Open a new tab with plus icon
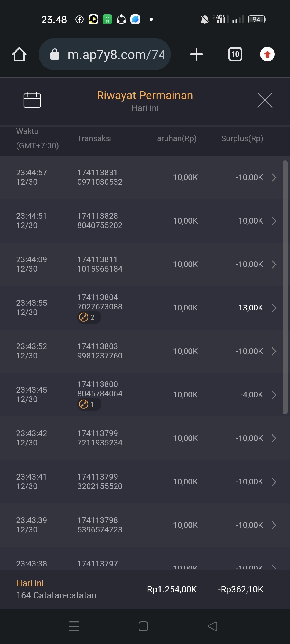 coord(196,54)
